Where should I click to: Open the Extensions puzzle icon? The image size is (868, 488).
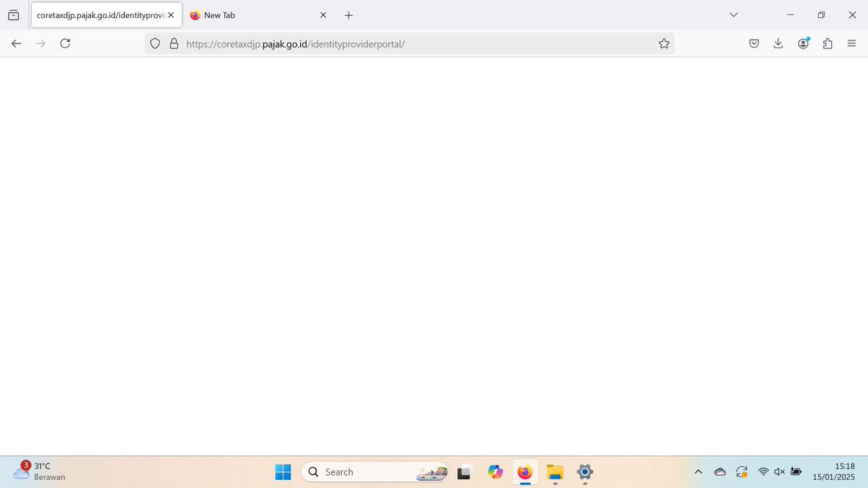tap(827, 43)
